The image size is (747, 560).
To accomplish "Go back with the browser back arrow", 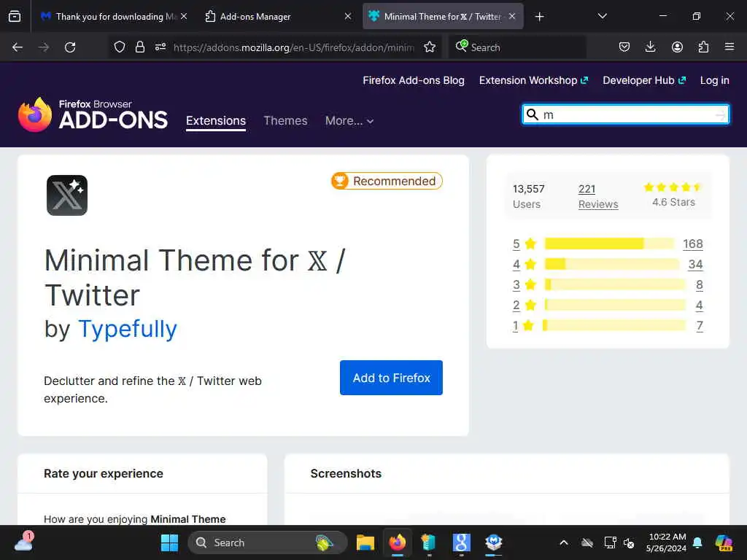I will tap(18, 47).
